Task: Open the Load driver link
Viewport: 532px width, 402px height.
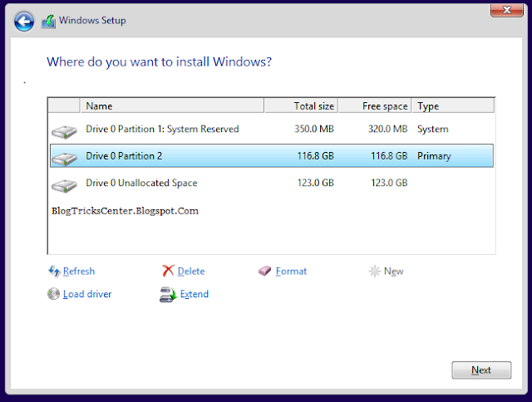Action: pyautogui.click(x=87, y=294)
